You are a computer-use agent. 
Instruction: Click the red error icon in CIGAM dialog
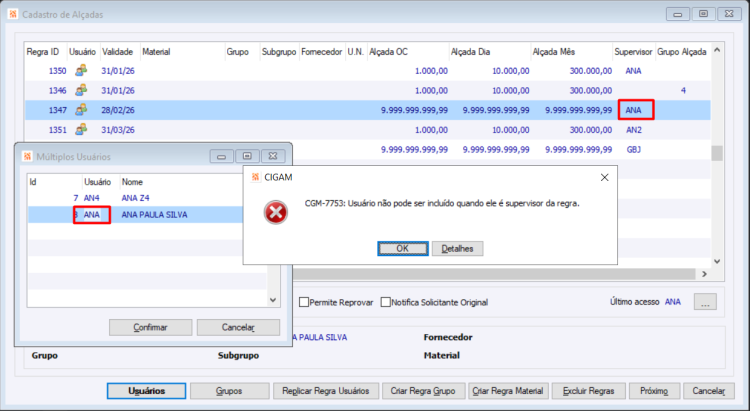pyautogui.click(x=276, y=212)
